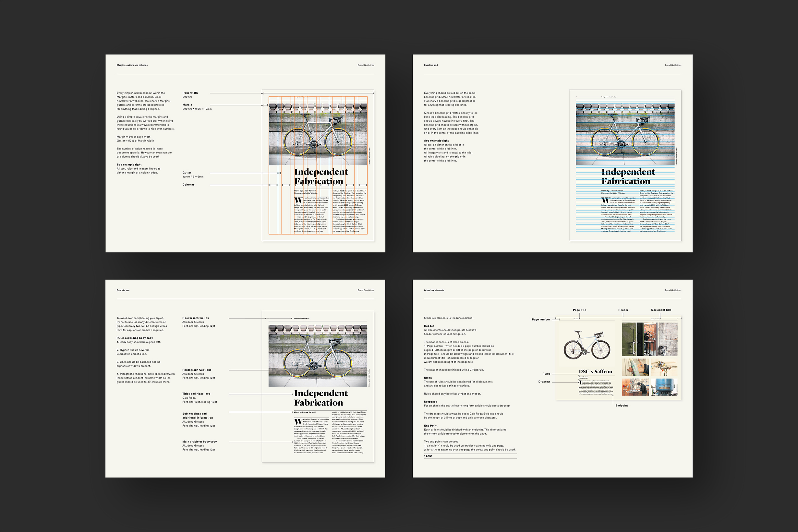Click the 'Other key elements' page title
The image size is (798, 532).
[x=434, y=290]
